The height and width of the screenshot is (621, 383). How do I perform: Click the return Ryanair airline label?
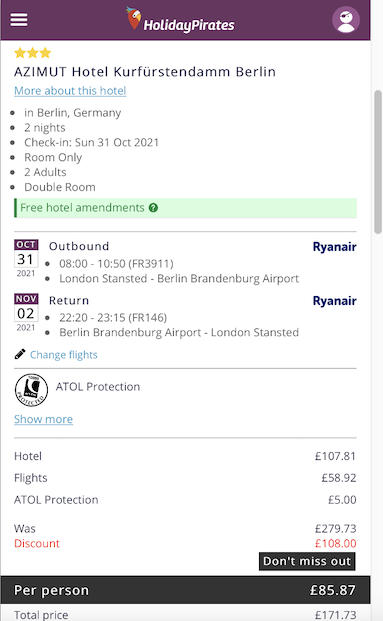coord(334,301)
